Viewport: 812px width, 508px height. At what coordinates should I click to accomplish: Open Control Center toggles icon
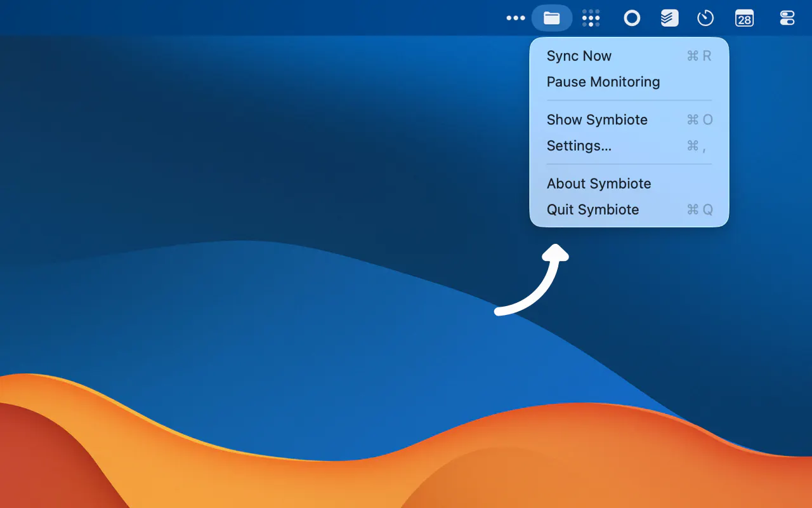click(x=787, y=18)
